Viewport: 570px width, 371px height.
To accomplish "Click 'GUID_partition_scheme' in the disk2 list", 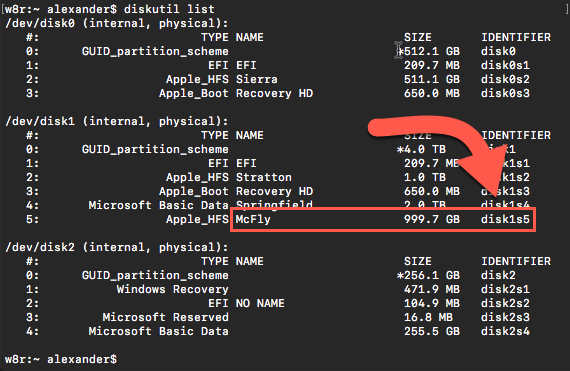I will pyautogui.click(x=155, y=275).
